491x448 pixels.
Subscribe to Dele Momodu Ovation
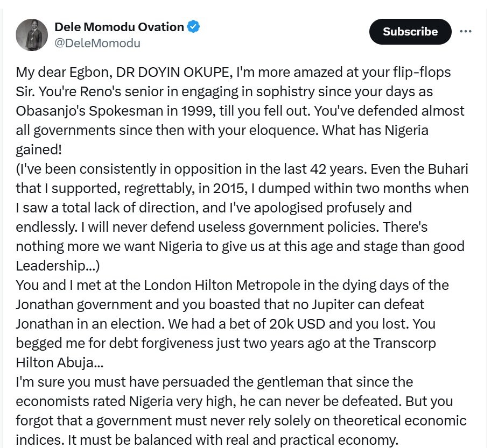pyautogui.click(x=410, y=32)
